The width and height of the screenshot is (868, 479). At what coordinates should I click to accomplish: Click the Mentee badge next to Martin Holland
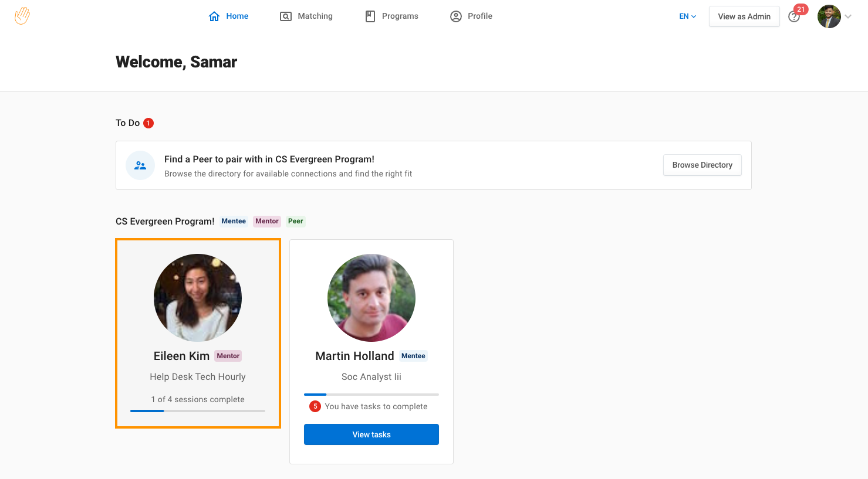click(x=414, y=356)
